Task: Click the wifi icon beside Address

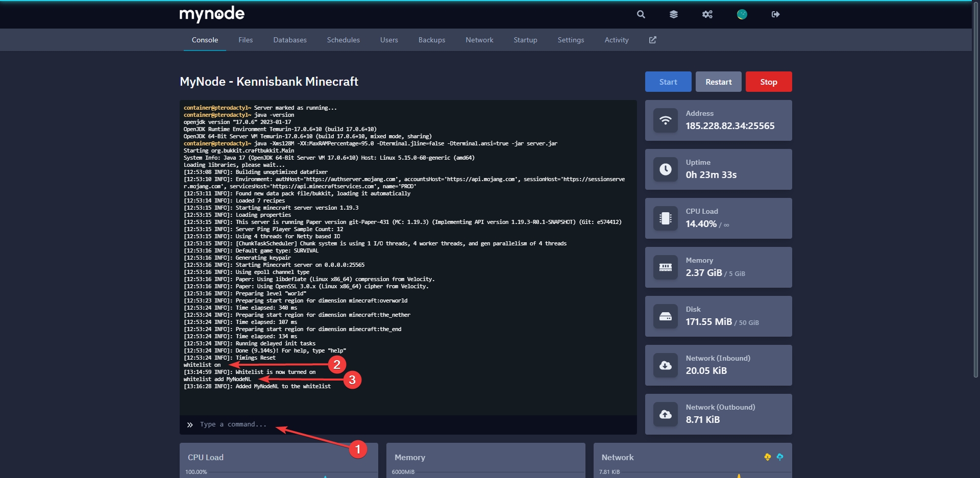Action: point(666,120)
